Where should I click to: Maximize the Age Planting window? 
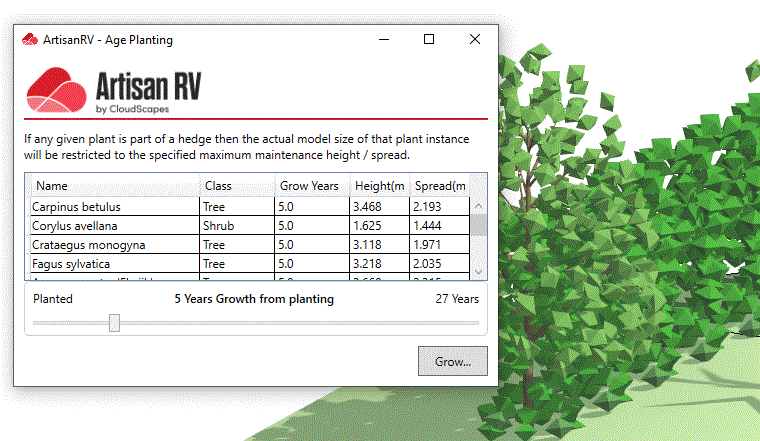[429, 40]
